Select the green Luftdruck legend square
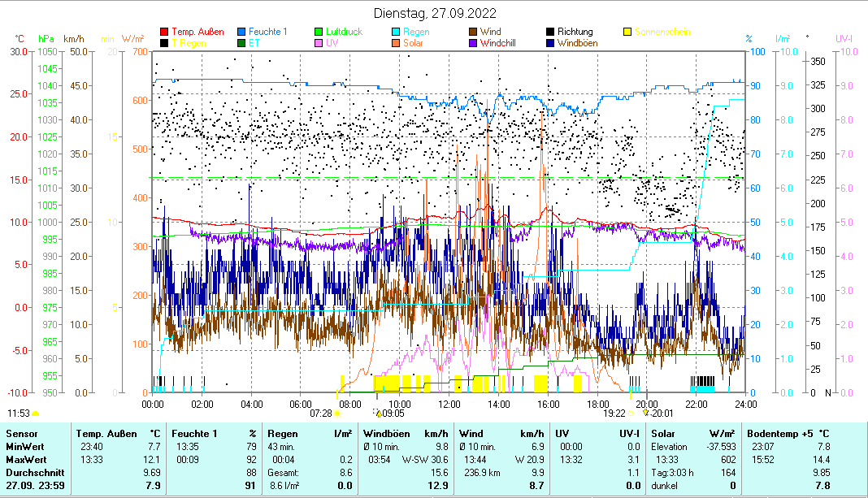Screen dimensions: 868x498 tap(319, 32)
